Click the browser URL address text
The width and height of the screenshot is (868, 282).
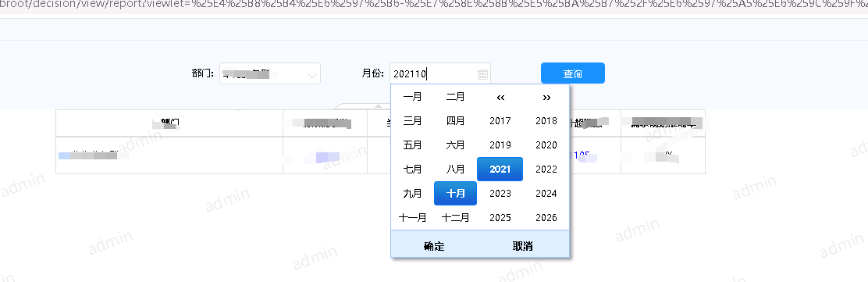434,5
